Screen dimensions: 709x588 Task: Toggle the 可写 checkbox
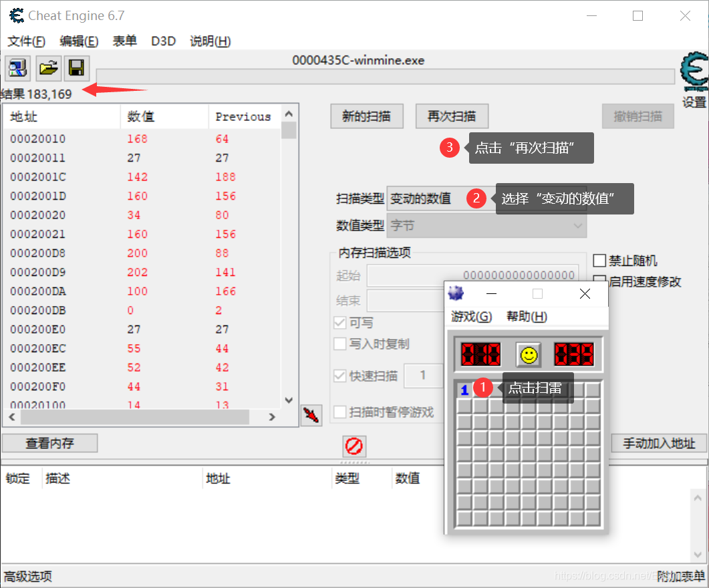tap(339, 323)
